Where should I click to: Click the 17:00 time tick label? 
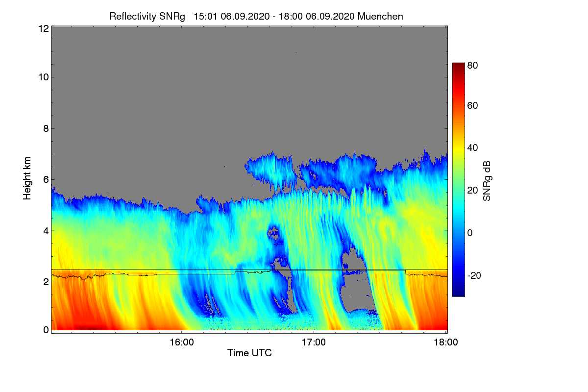tap(314, 343)
